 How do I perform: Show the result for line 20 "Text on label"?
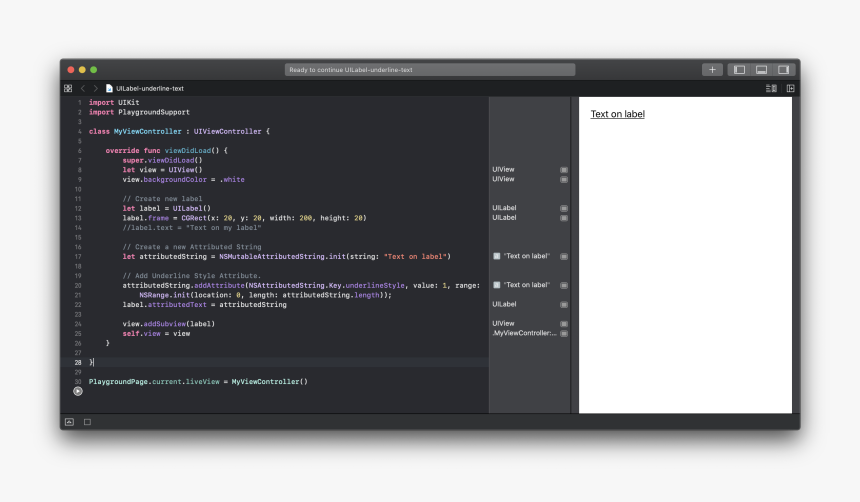(564, 285)
